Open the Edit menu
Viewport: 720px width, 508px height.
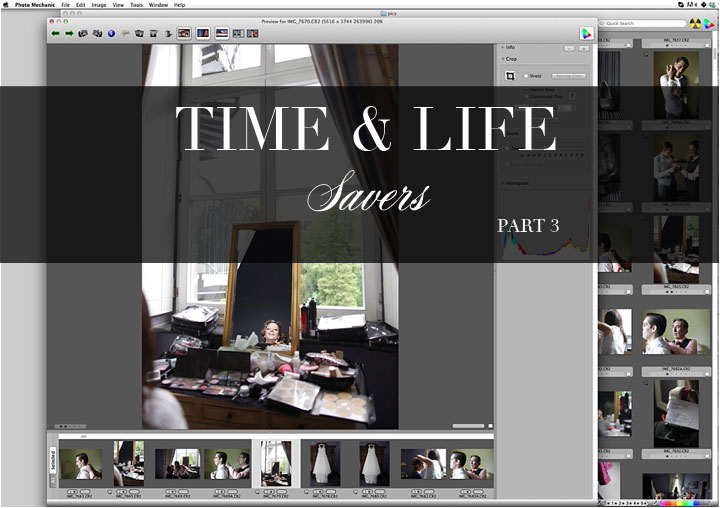point(81,5)
